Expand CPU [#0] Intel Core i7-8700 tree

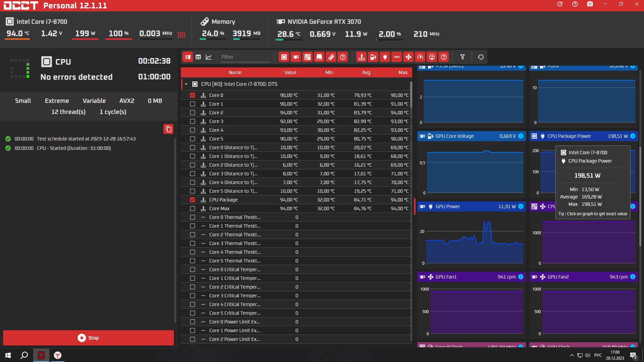(186, 84)
